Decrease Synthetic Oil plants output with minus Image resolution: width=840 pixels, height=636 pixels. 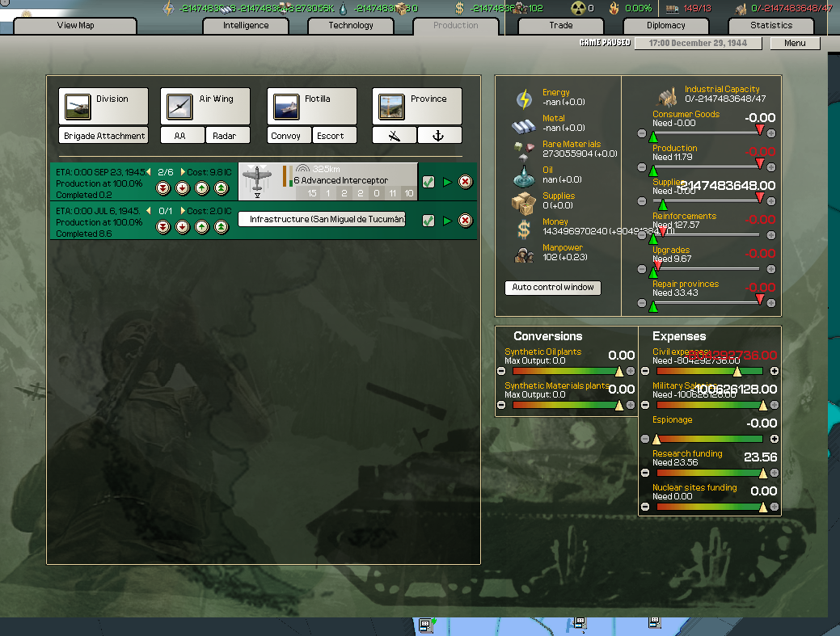pyautogui.click(x=501, y=371)
